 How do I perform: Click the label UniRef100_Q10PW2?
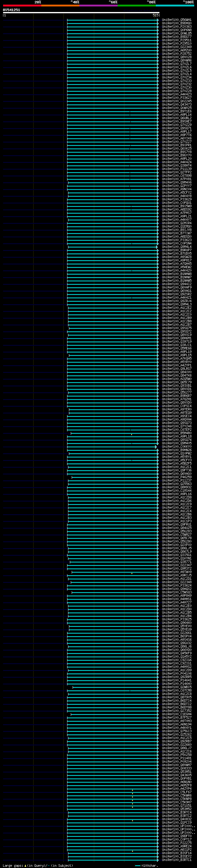coord(177,454)
